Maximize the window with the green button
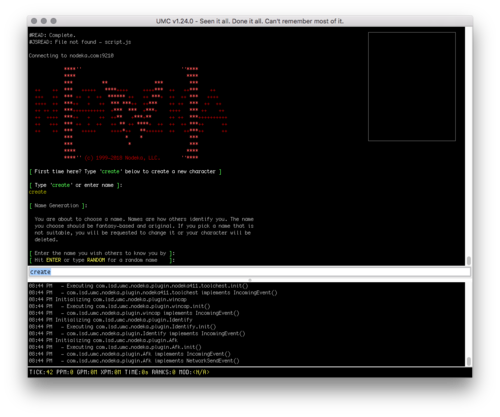The image size is (500, 417). [53, 21]
